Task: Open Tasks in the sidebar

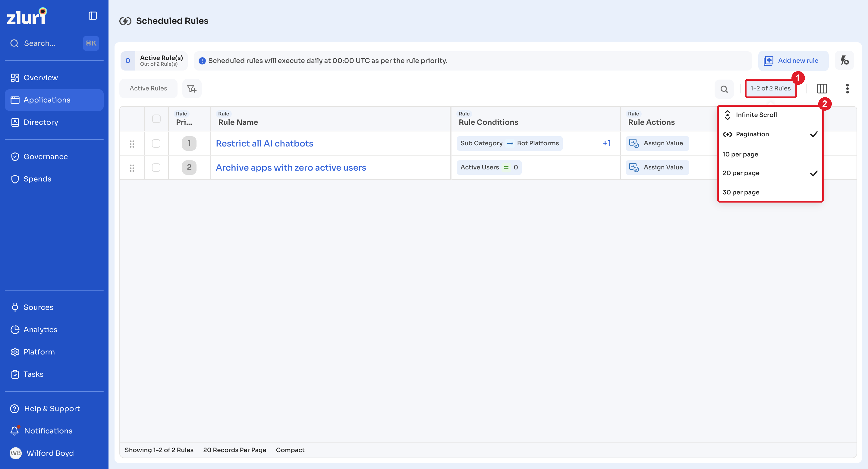Action: coord(54,374)
